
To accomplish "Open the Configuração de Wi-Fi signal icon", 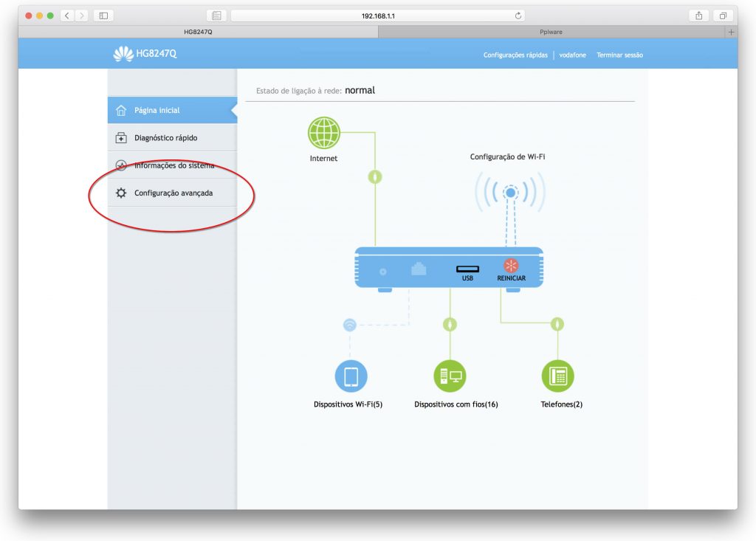I will [509, 191].
